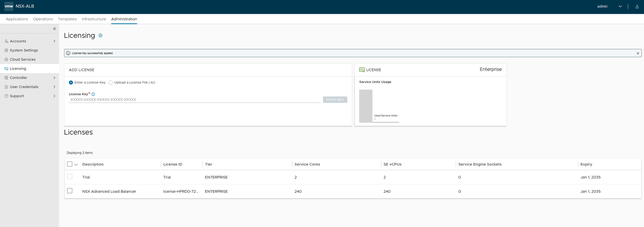Sort by Tier column header
The image size is (644, 227).
coord(208,164)
